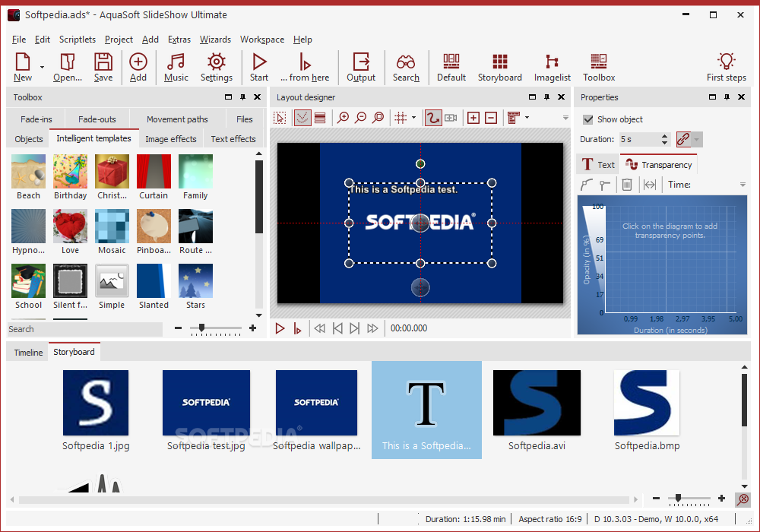The width and height of the screenshot is (760, 532).
Task: Open the Output export tool
Action: [361, 62]
